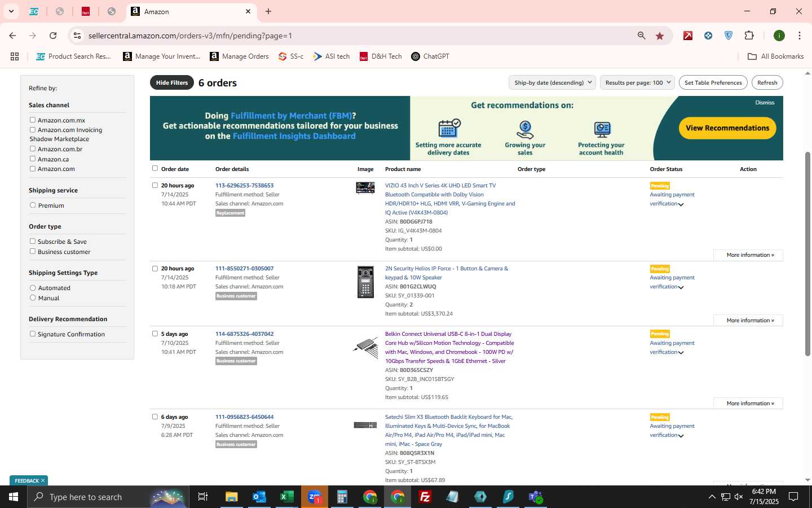Open Product Search Res... bookmark
812x508 pixels.
click(x=73, y=56)
